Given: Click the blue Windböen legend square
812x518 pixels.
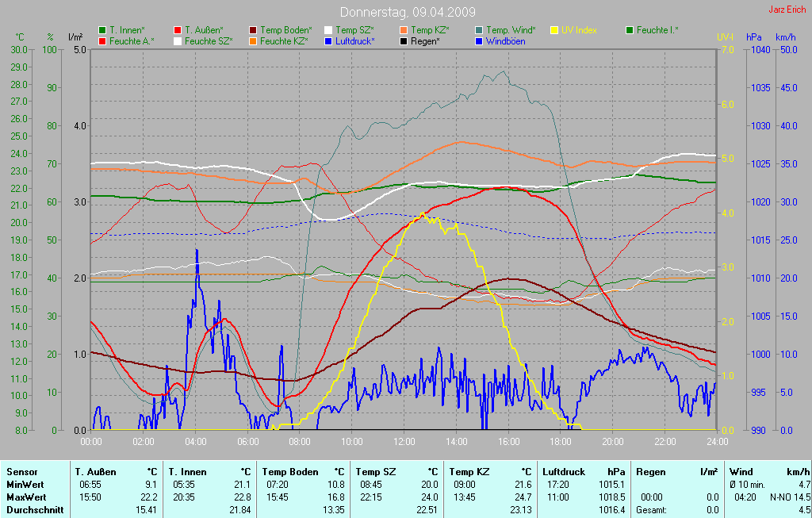Looking at the screenshot, I should (x=479, y=40).
